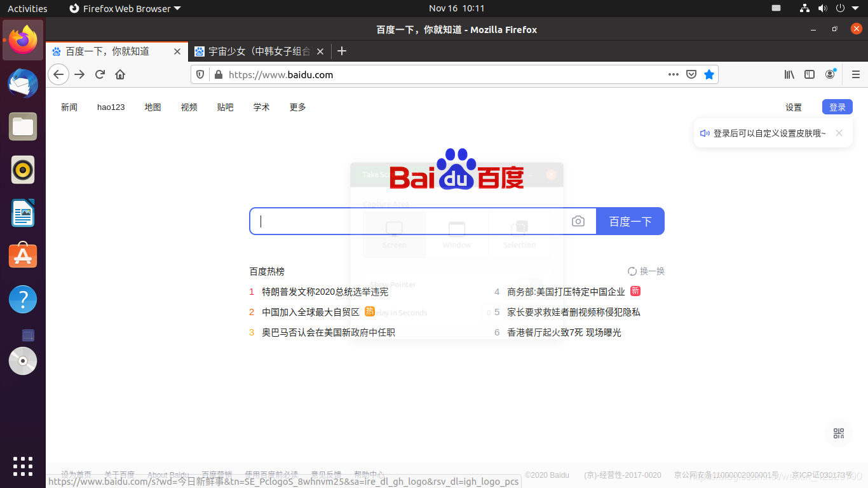Click the 登录 button

click(837, 107)
